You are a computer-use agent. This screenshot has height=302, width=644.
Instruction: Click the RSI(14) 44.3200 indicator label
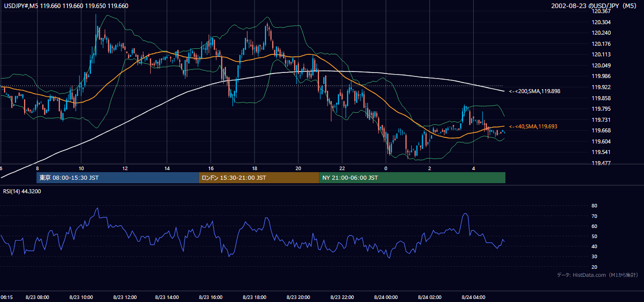(x=22, y=191)
